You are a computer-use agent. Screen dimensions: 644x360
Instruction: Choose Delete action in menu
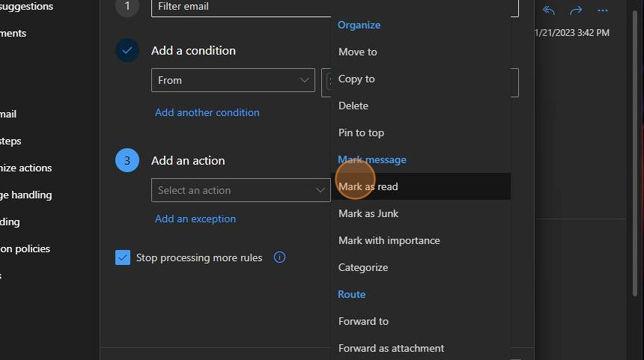click(x=353, y=106)
